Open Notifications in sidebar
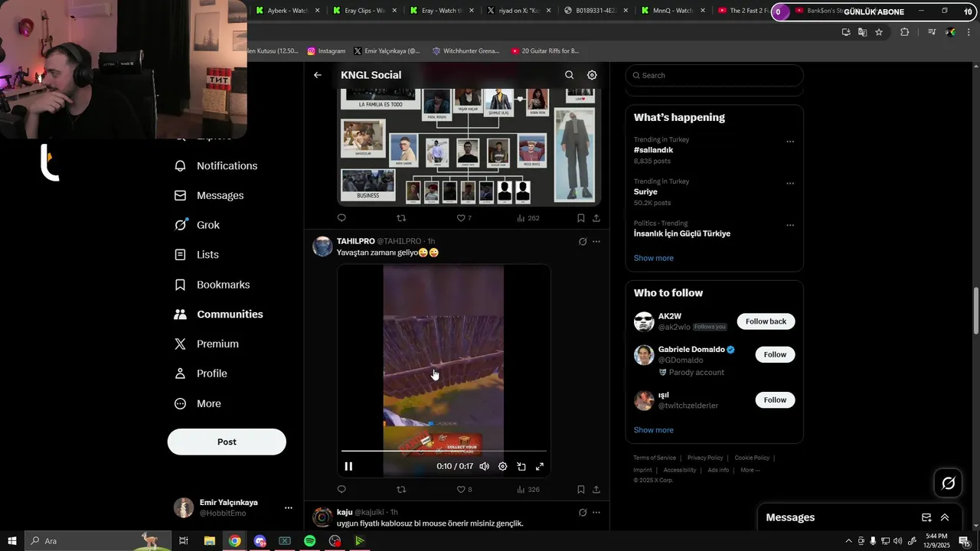The image size is (980, 551). click(x=216, y=166)
